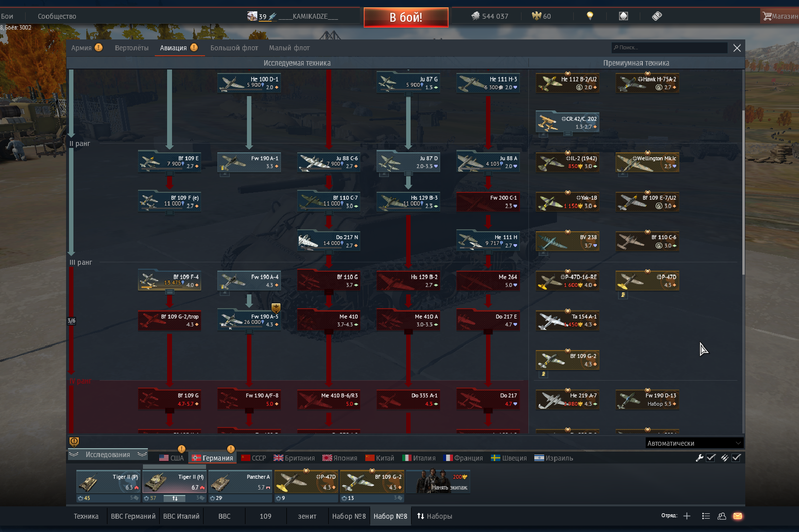Select the Hs 129 B-3 aircraft card

pos(408,202)
